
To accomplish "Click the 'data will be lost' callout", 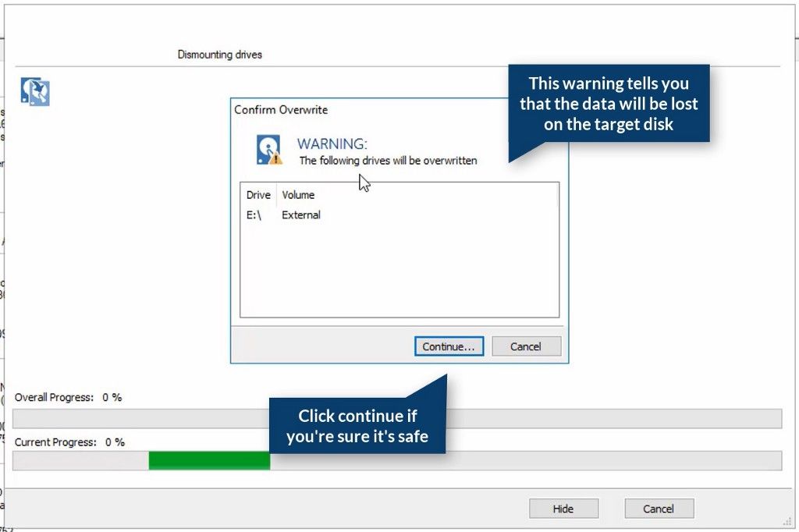I will coord(609,104).
